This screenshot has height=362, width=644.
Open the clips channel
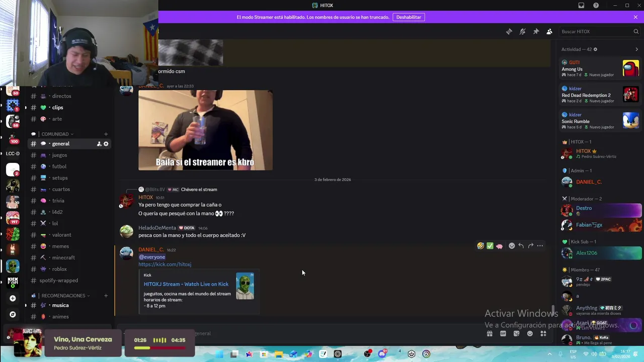pyautogui.click(x=69, y=108)
